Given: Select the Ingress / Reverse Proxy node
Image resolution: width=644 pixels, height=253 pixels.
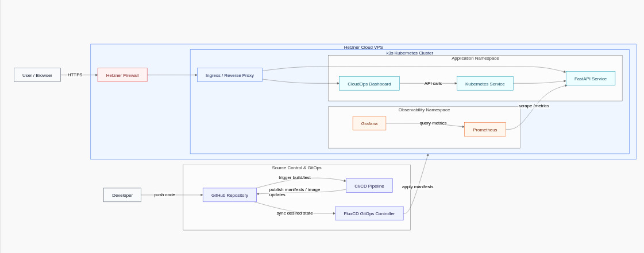Looking at the screenshot, I should click(x=230, y=75).
